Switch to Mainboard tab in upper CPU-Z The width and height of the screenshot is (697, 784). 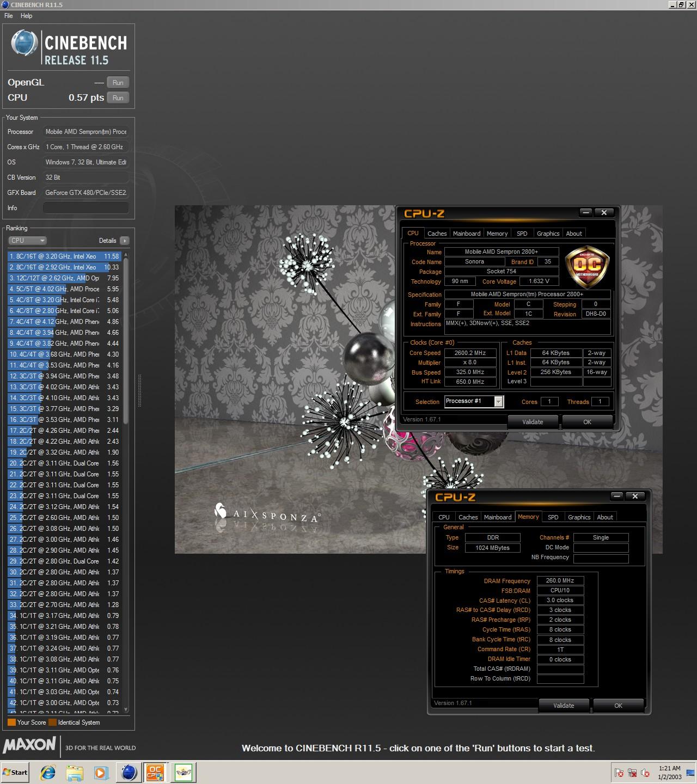pos(467,233)
